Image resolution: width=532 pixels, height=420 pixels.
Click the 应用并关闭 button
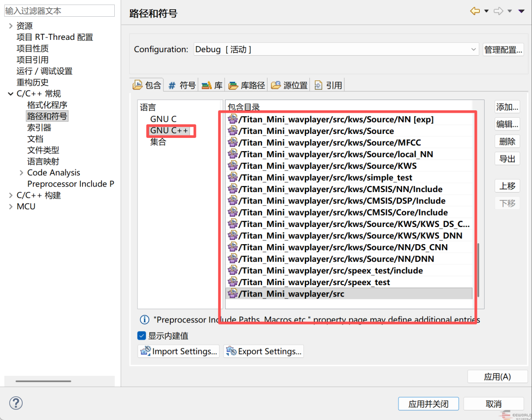coord(429,404)
